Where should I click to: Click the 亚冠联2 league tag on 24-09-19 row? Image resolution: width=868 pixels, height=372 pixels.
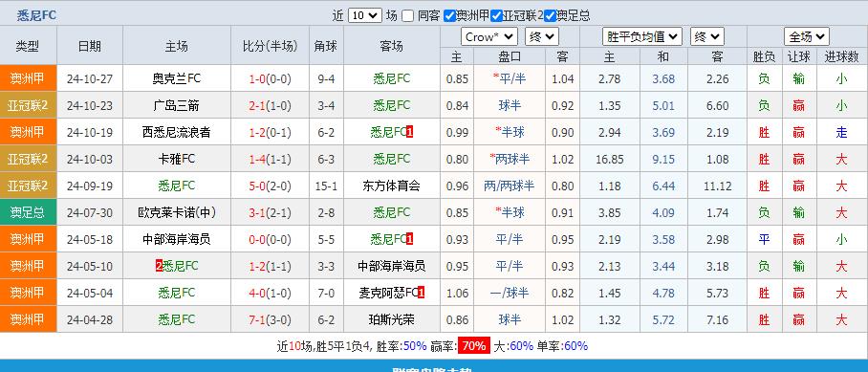point(29,186)
